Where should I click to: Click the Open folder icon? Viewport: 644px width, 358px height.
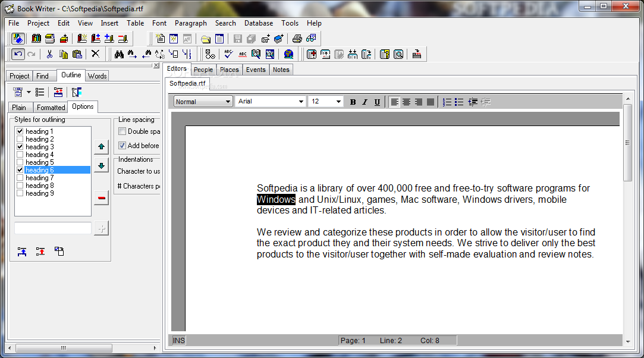point(206,39)
